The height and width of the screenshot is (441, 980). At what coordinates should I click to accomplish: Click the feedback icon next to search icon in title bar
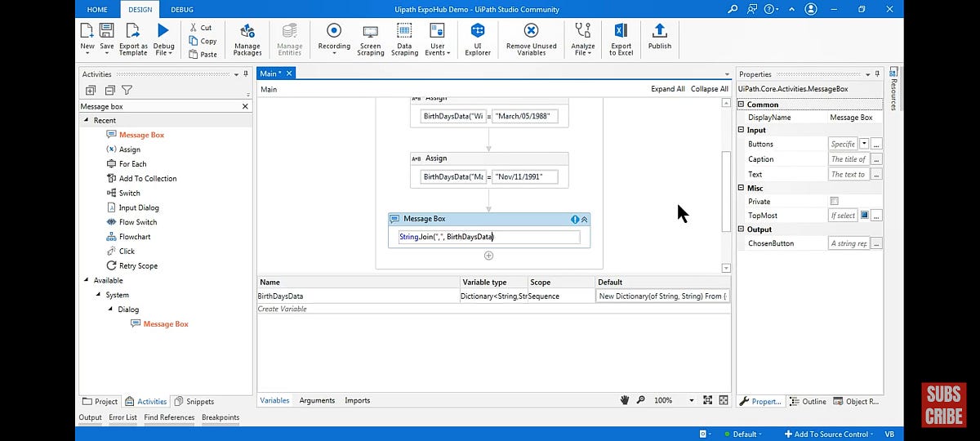(x=753, y=9)
